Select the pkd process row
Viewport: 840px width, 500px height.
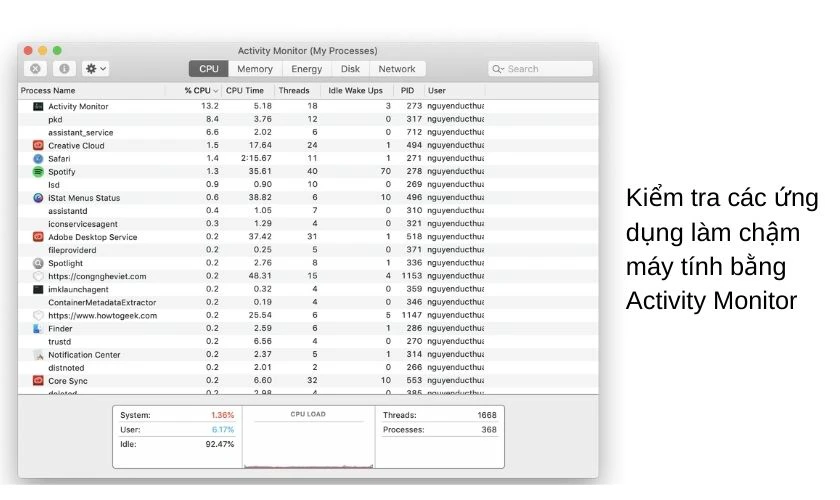[308, 119]
